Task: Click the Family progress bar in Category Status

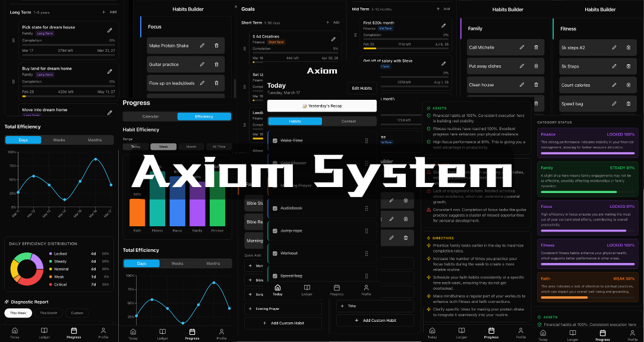Action: tap(588, 192)
